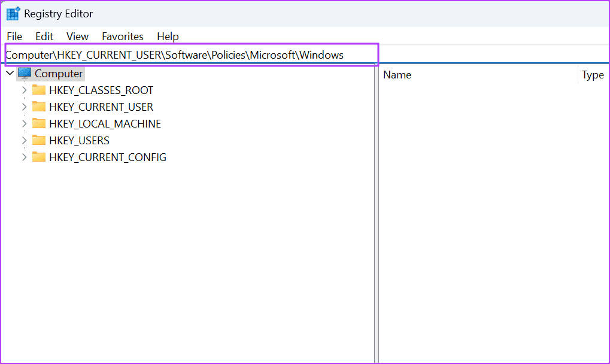Select the Computer label in tree

click(59, 74)
